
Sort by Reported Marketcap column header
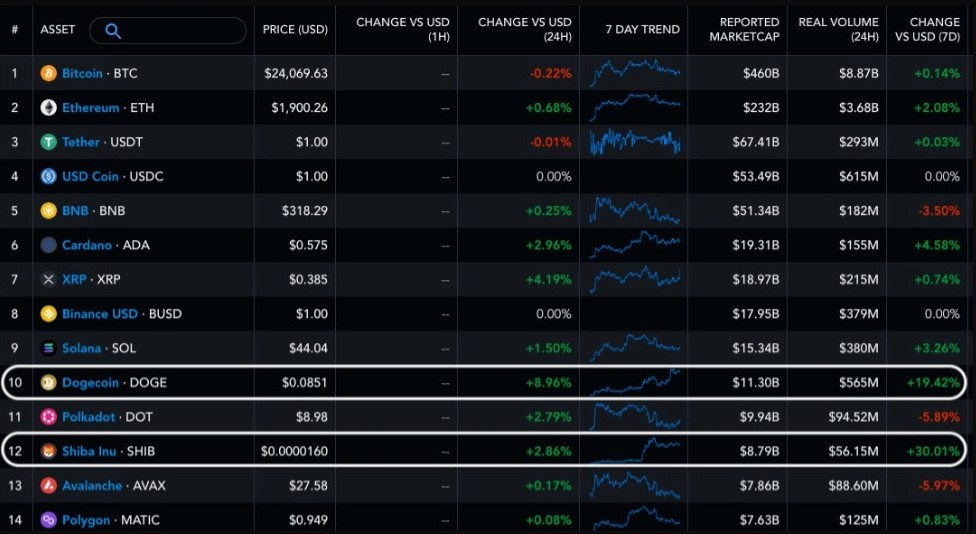click(x=743, y=30)
